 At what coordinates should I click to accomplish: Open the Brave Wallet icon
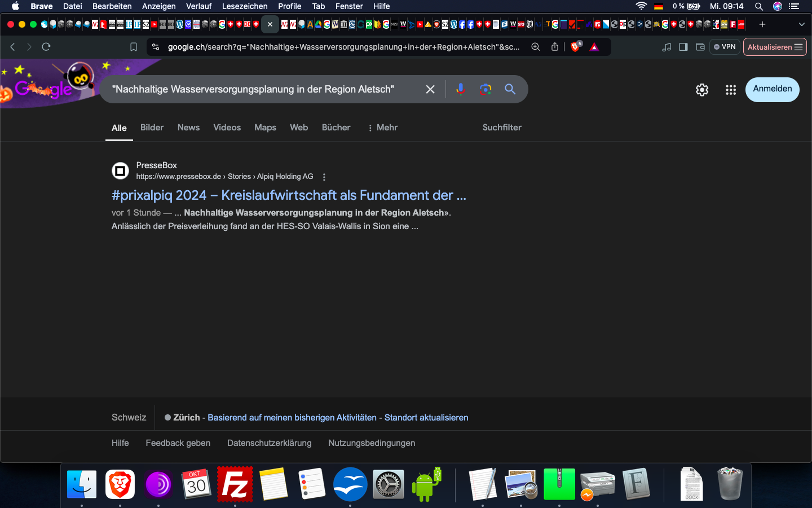click(700, 47)
